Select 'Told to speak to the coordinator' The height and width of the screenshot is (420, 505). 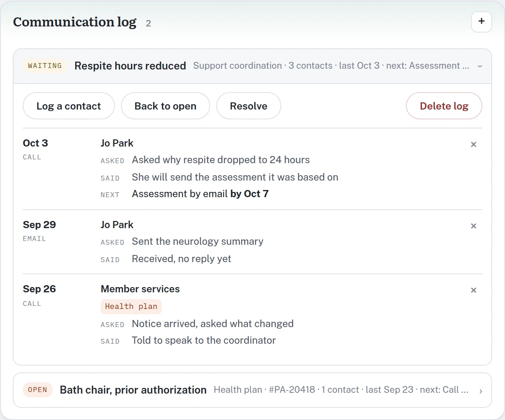[204, 340]
